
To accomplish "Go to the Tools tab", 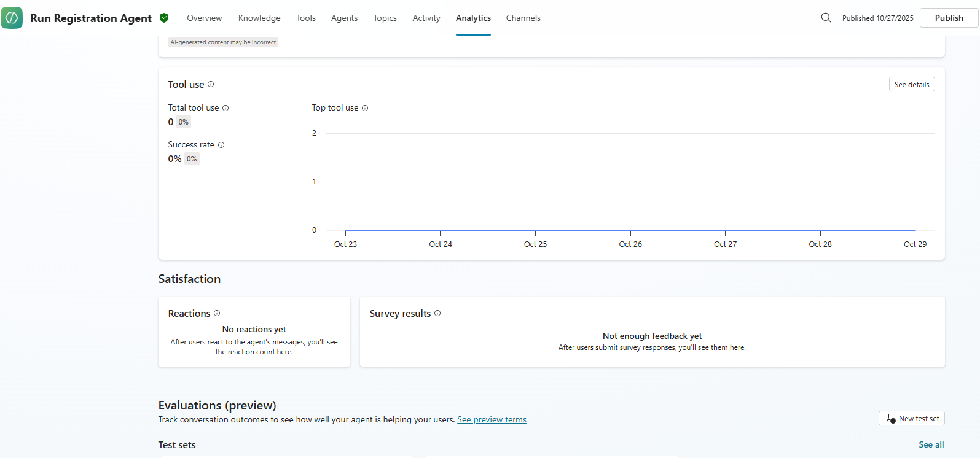I will pyautogui.click(x=306, y=18).
